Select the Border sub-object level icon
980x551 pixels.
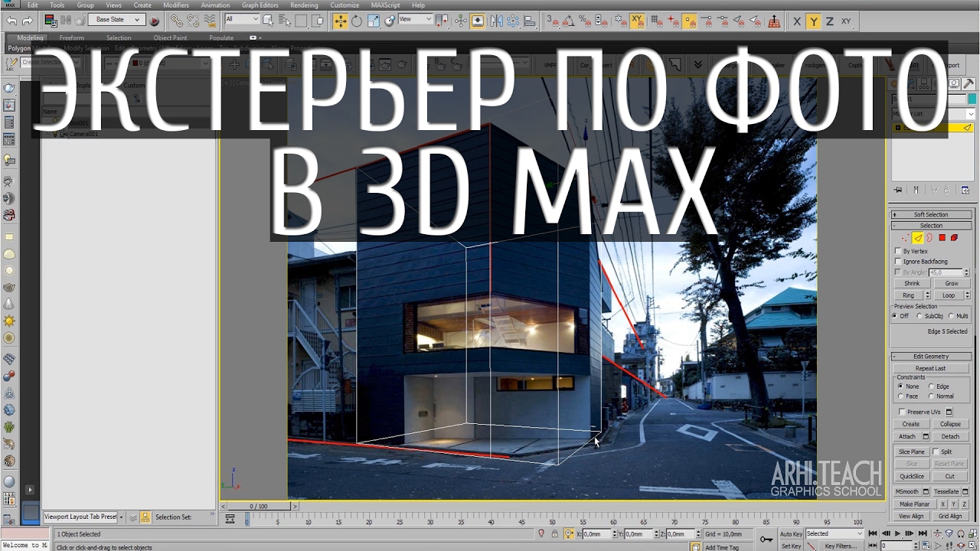point(929,238)
